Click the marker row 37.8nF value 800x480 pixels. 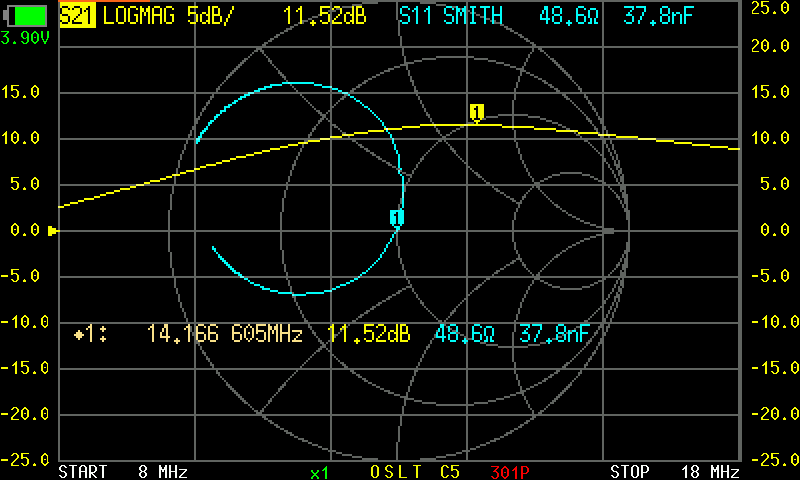coord(555,334)
